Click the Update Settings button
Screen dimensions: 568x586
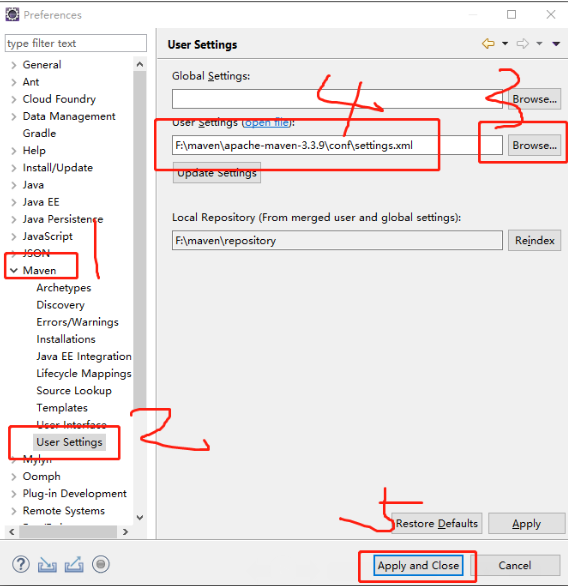click(x=217, y=173)
